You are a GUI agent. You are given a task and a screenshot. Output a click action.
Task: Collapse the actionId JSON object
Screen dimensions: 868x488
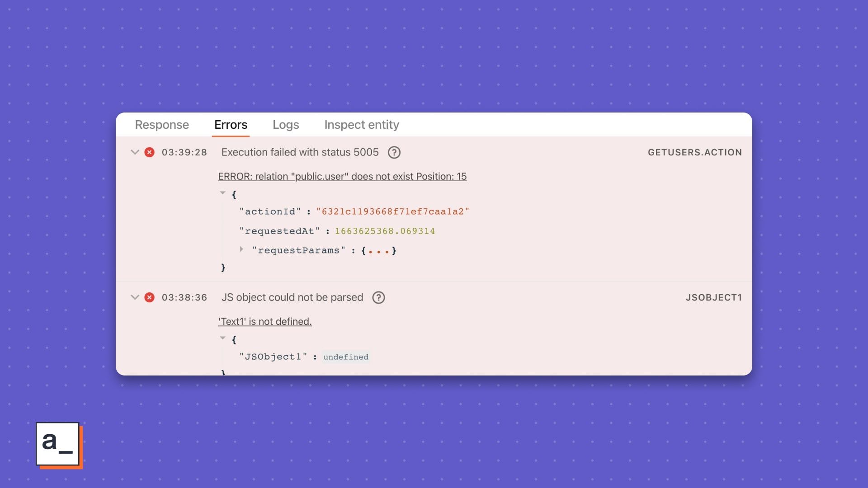point(222,193)
